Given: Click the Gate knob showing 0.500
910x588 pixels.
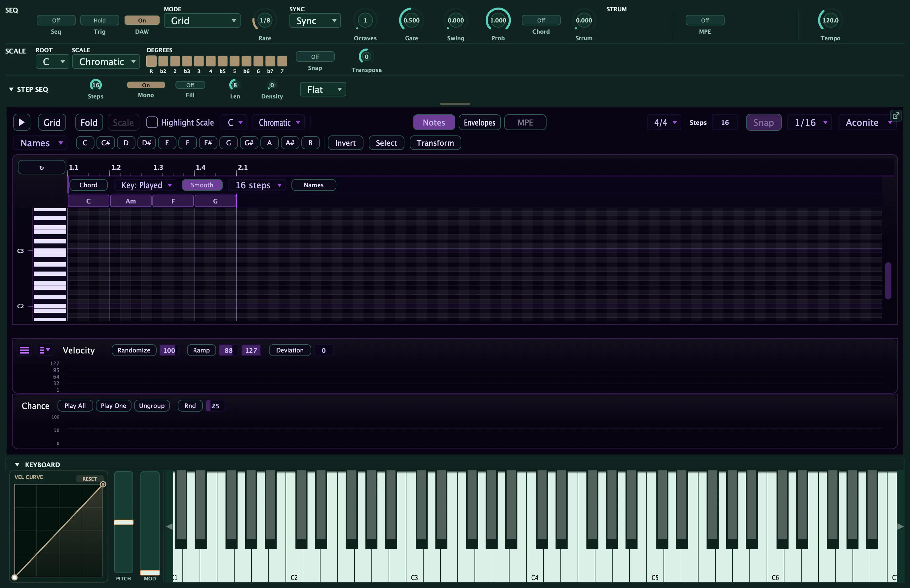Looking at the screenshot, I should pyautogui.click(x=411, y=20).
